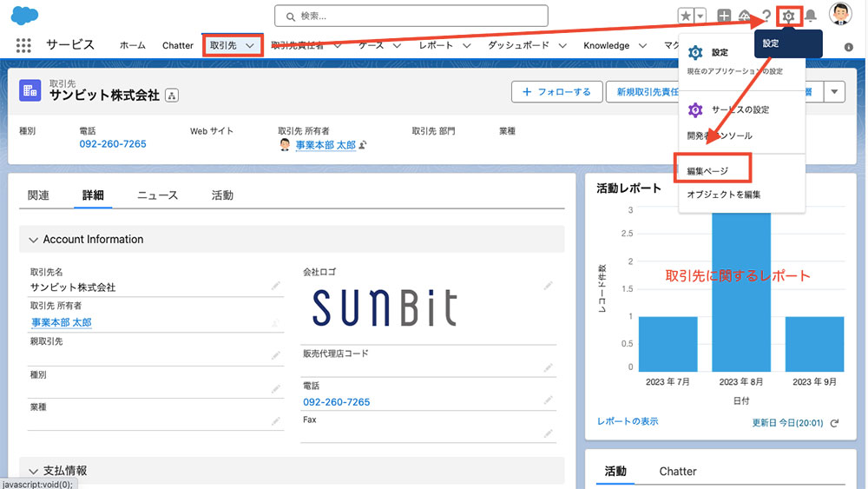Open the user profile avatar

839,14
